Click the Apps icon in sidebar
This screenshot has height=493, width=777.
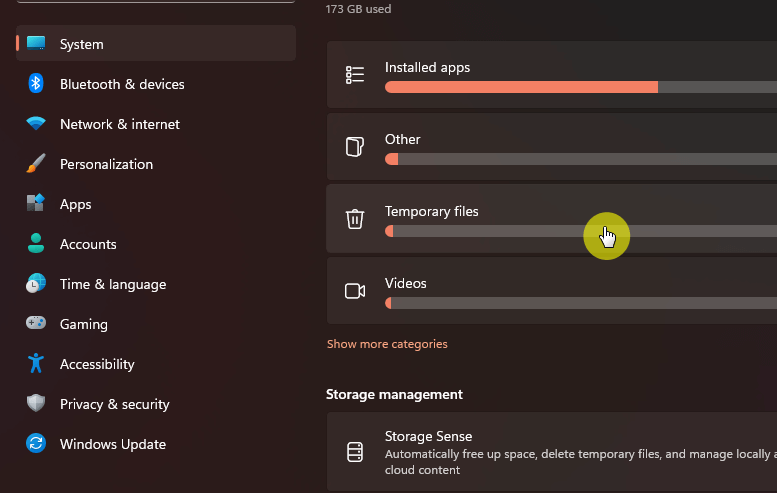pos(36,203)
